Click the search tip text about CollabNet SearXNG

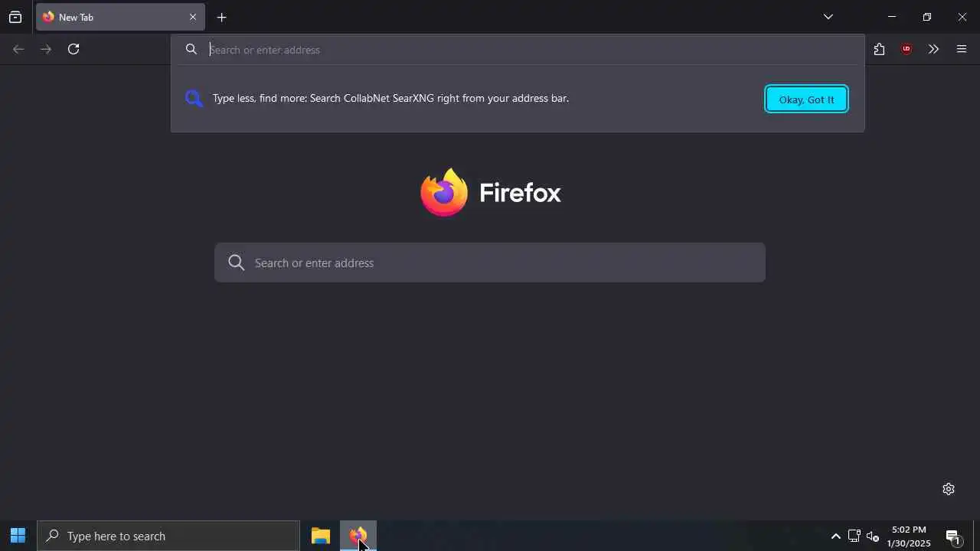390,98
